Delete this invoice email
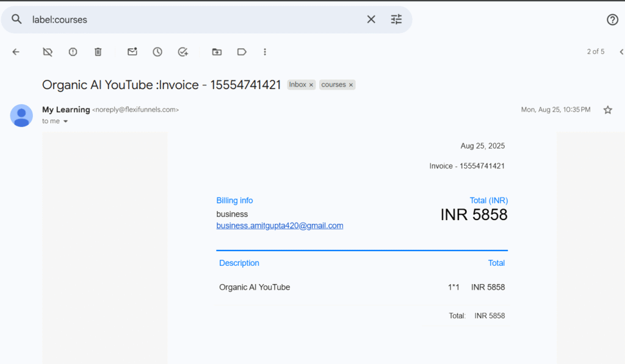 point(98,52)
